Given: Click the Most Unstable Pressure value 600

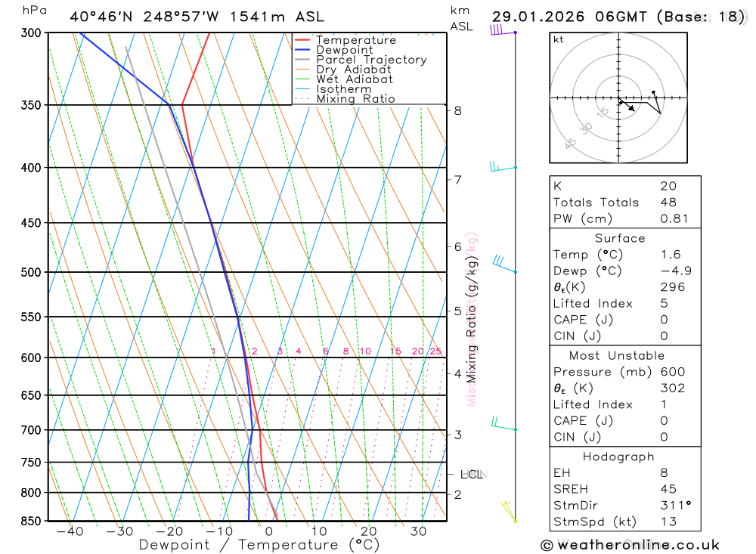Looking at the screenshot, I should click(673, 372).
